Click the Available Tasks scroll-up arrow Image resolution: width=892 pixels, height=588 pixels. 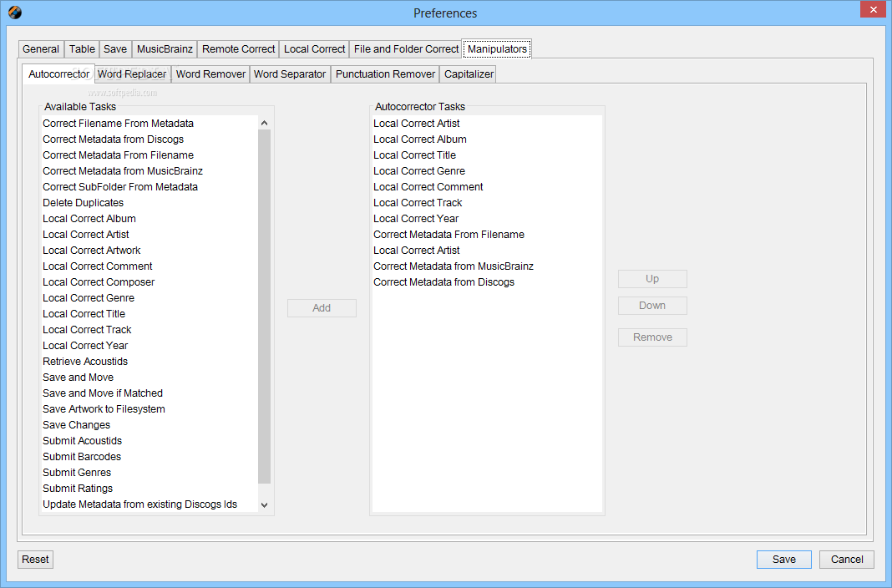pos(264,123)
